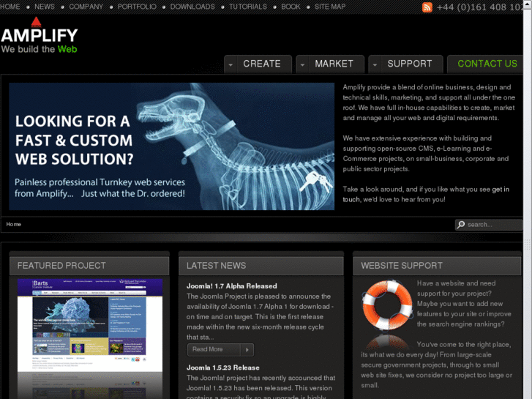Screen dimensions: 532x399
Task: Click the X-ray dog banner image
Action: pos(172,146)
